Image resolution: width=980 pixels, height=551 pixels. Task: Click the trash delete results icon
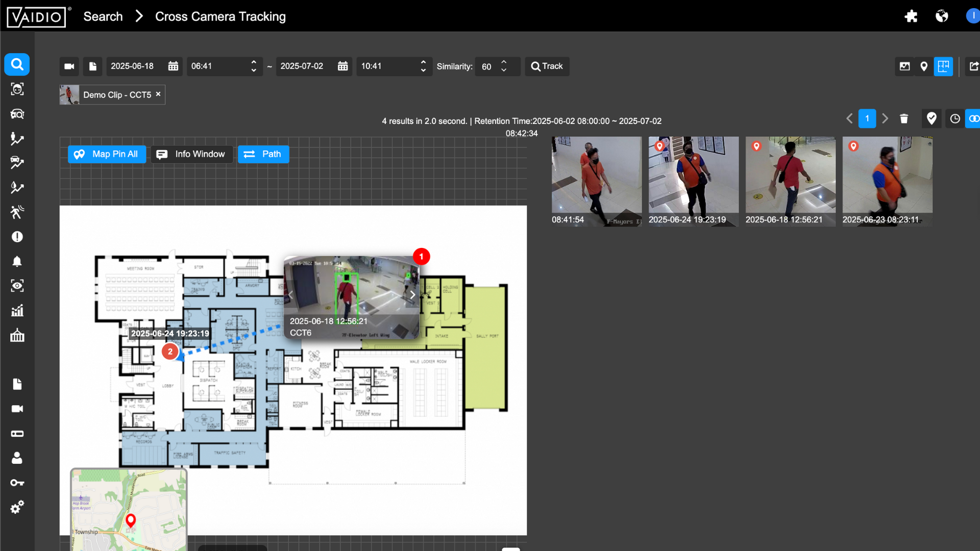click(904, 119)
